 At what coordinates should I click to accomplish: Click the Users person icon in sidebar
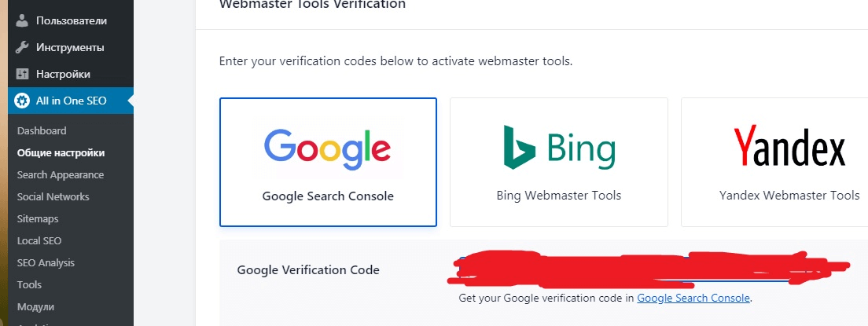pos(21,21)
